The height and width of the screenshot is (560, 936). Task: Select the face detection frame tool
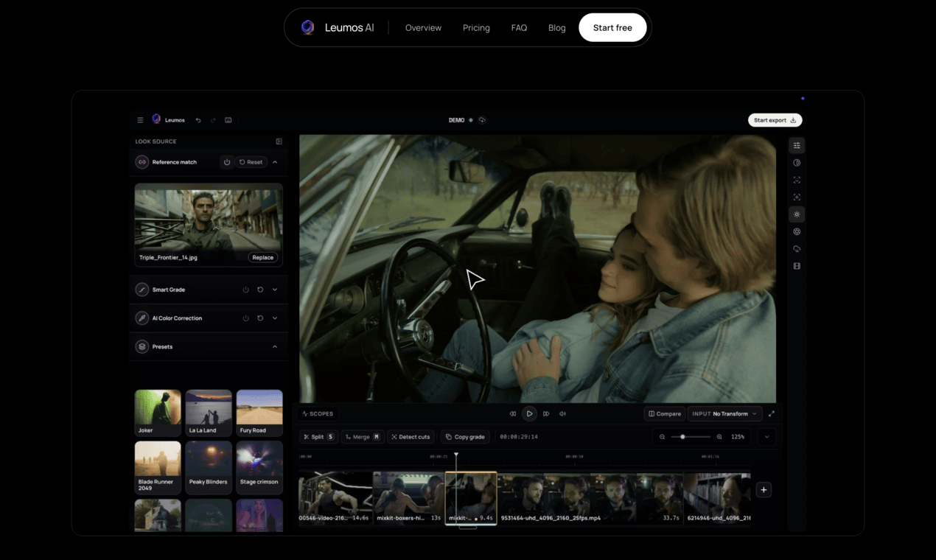click(x=797, y=180)
